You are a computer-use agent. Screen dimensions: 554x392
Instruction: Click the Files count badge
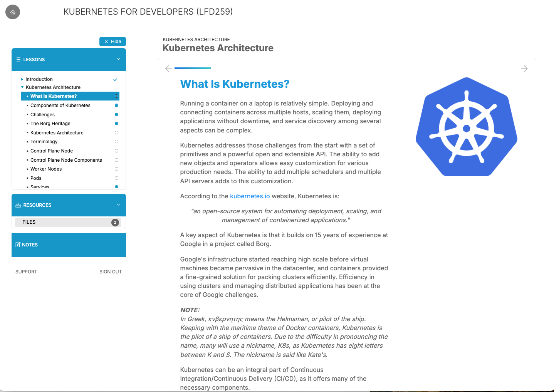pos(115,223)
